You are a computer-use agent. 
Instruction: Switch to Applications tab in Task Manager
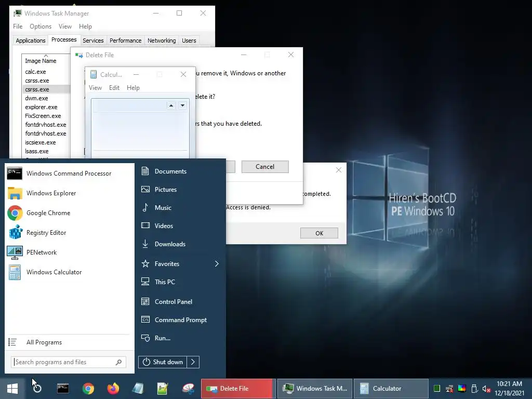pyautogui.click(x=31, y=41)
